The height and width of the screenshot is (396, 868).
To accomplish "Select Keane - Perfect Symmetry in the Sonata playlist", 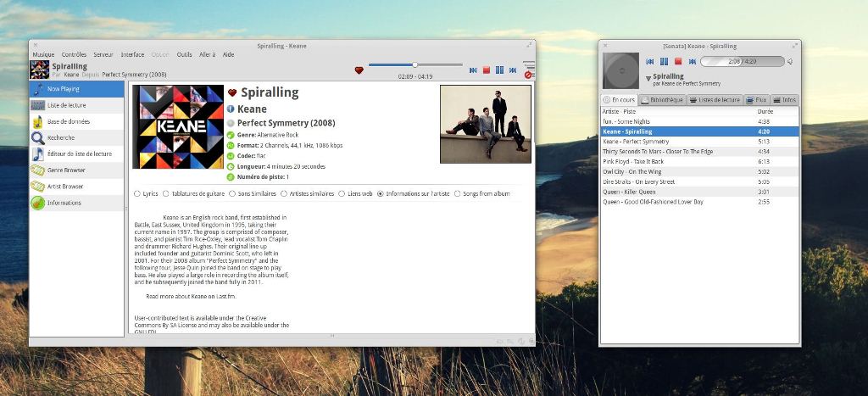I will [x=699, y=142].
